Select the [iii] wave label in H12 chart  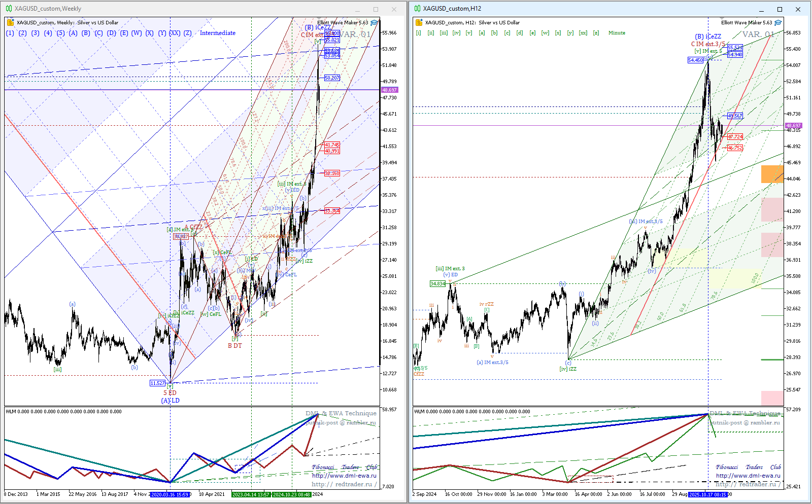click(x=444, y=33)
